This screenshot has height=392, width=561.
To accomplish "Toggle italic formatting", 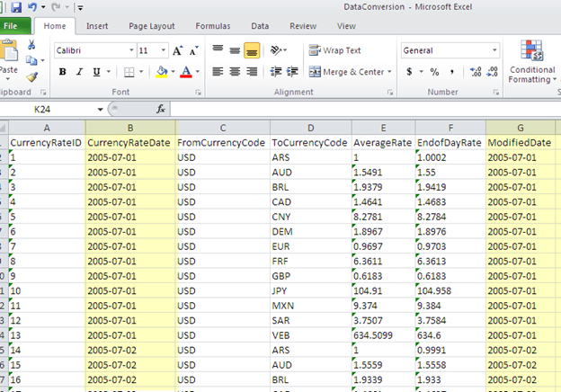I will tap(79, 72).
